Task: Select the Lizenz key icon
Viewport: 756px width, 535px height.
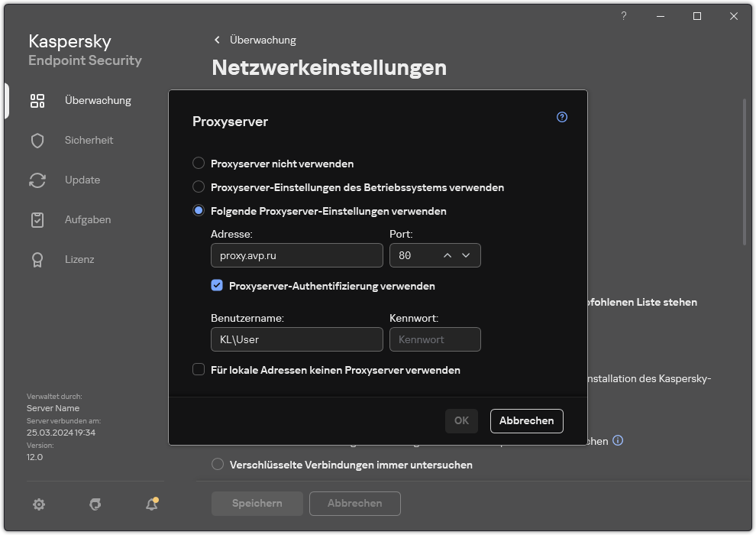Action: point(37,259)
